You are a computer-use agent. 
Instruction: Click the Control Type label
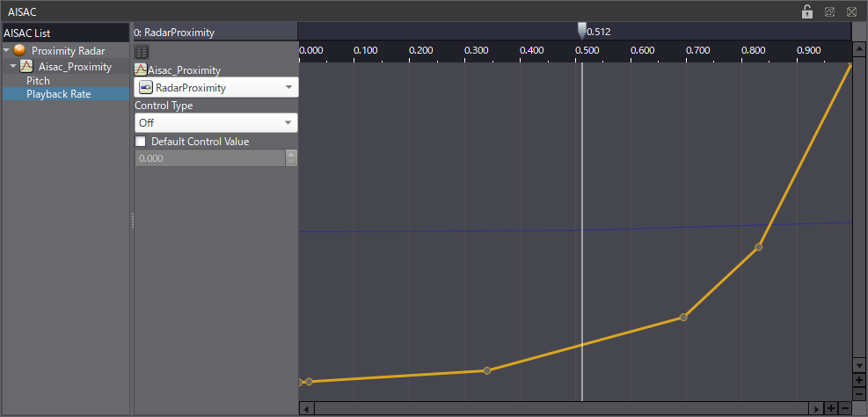point(164,106)
